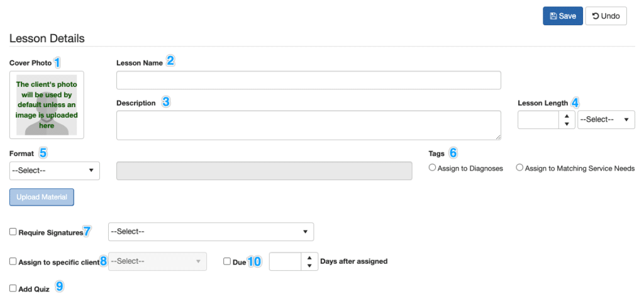This screenshot has width=644, height=306.
Task: Increment the Due days stepper up
Action: tap(308, 257)
